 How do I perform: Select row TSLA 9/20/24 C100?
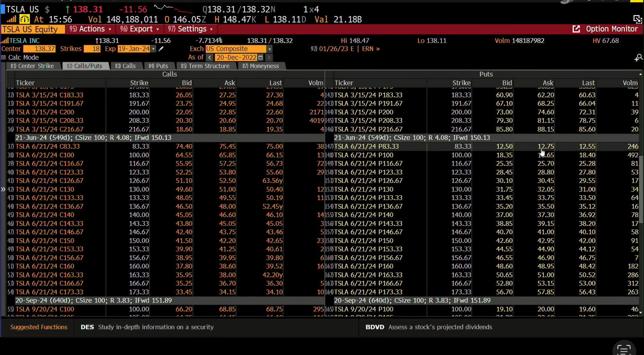click(165, 309)
